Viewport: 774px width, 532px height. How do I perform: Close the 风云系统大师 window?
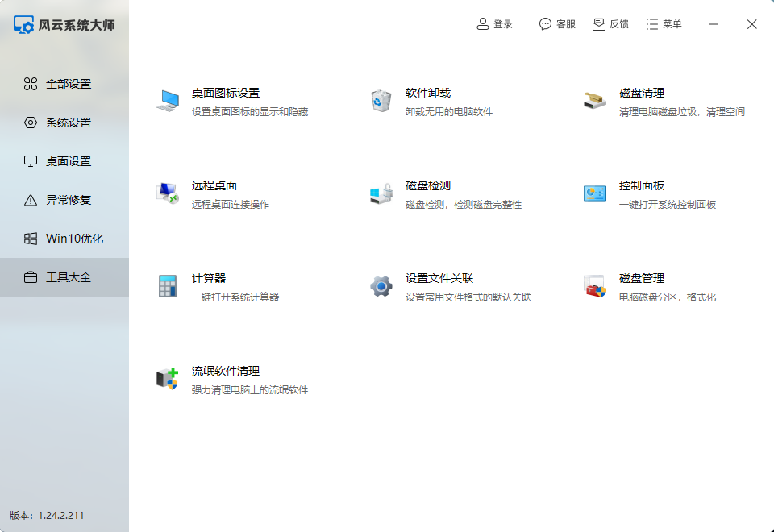pyautogui.click(x=751, y=24)
